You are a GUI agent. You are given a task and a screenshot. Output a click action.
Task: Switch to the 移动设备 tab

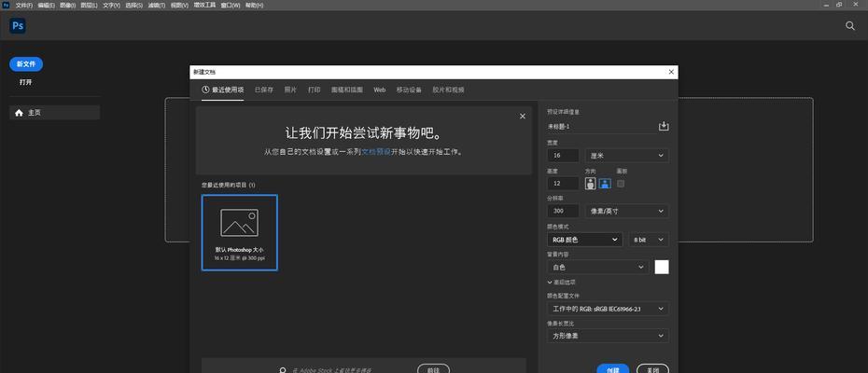click(409, 90)
